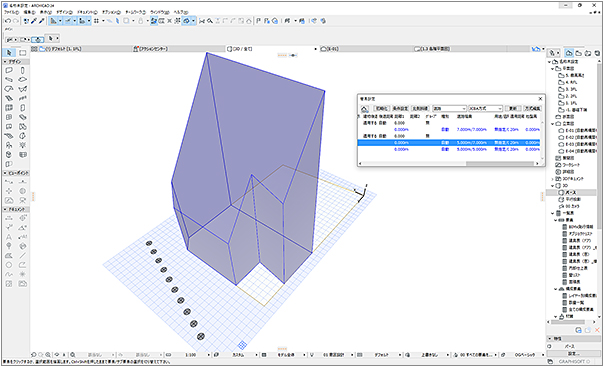Image resolution: width=605 pixels, height=368 pixels.
Task: Click the 設定... button in the properties panel
Action: [x=573, y=353]
